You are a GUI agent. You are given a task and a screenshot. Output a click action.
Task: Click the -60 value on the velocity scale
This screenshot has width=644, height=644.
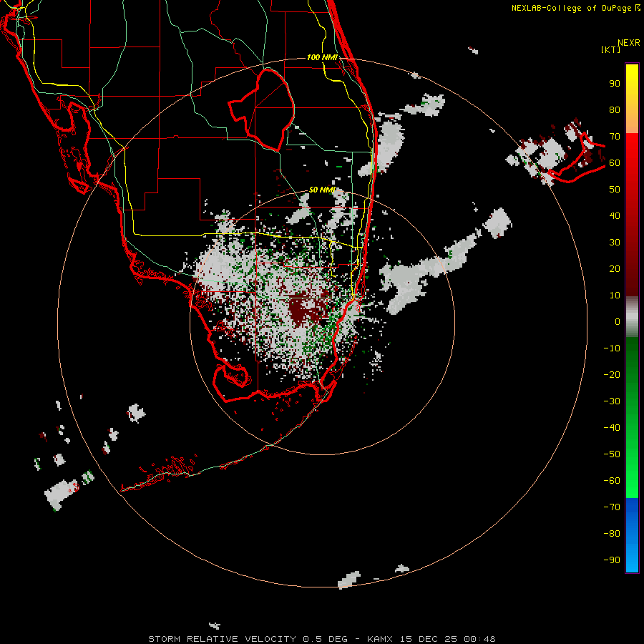(x=612, y=481)
